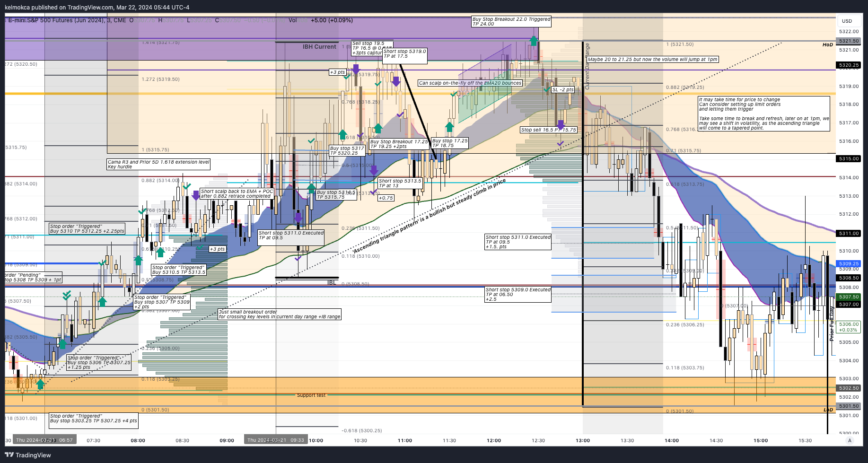The height and width of the screenshot is (463, 868).
Task: Click the 5302.50 price label on axis
Action: 849,388
